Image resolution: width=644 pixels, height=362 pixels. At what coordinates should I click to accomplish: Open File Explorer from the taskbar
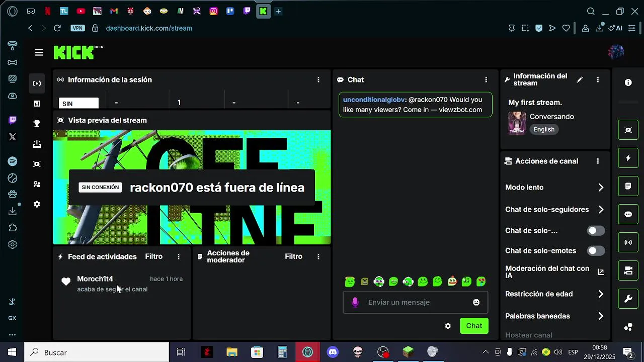232,352
